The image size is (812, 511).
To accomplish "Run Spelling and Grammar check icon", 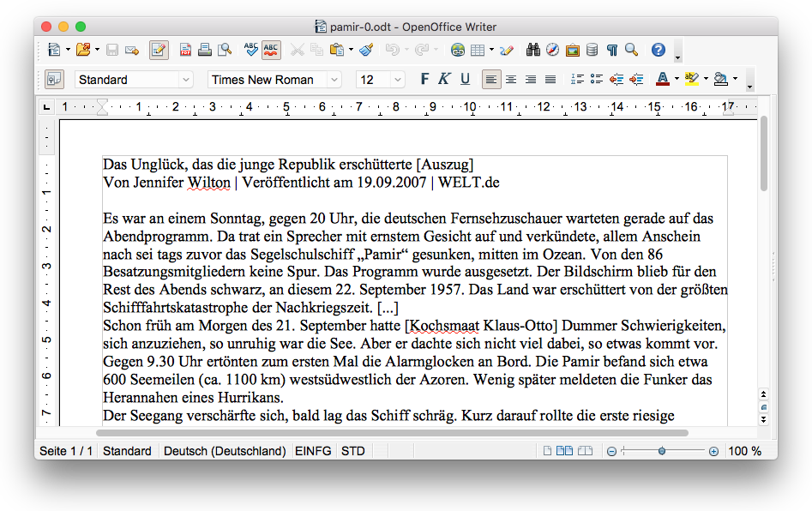I will pyautogui.click(x=250, y=50).
